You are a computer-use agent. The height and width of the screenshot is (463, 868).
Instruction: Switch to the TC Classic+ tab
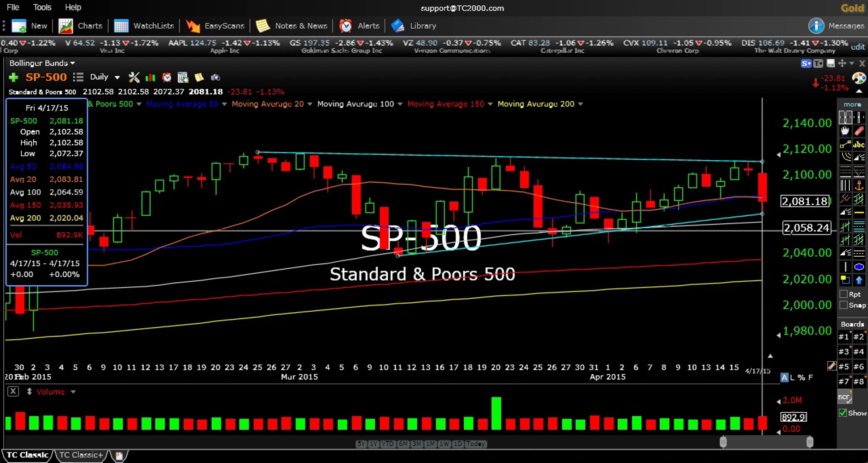pos(81,455)
